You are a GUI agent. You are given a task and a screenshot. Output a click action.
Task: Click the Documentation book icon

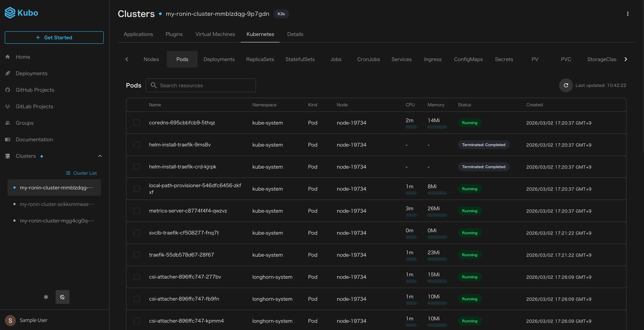(x=8, y=139)
